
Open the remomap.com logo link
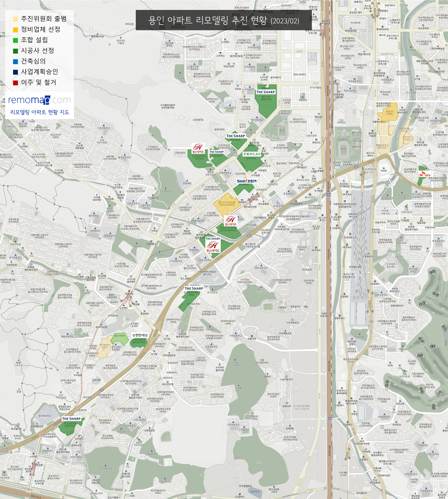(x=39, y=100)
